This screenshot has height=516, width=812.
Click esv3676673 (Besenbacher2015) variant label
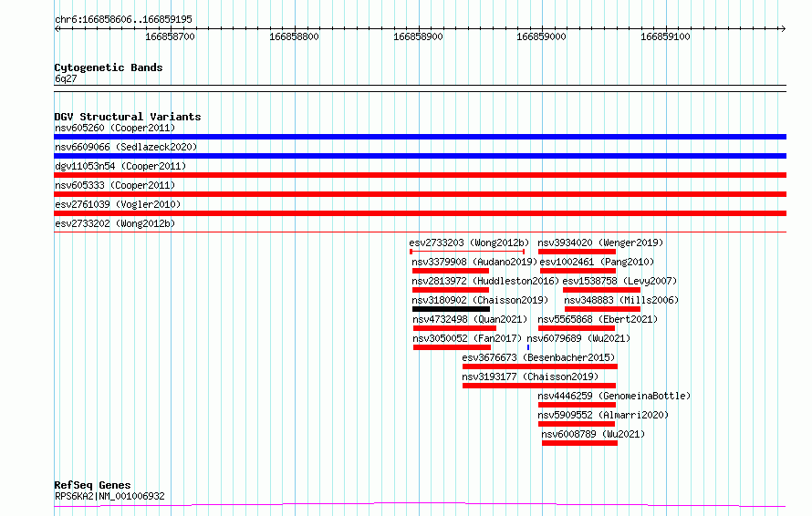coord(538,357)
